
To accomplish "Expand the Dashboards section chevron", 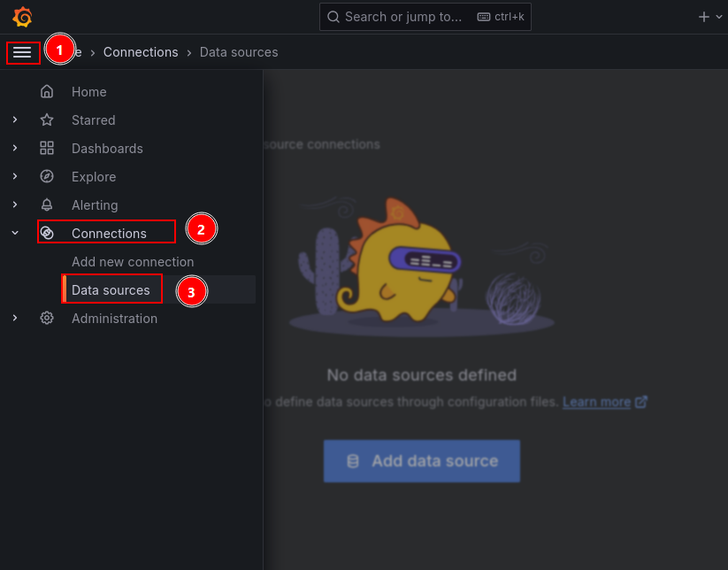I will click(15, 148).
